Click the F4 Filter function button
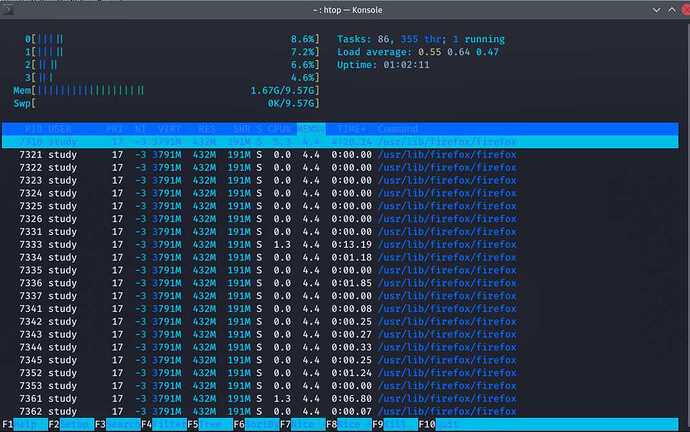The height and width of the screenshot is (432, 690). 164,425
